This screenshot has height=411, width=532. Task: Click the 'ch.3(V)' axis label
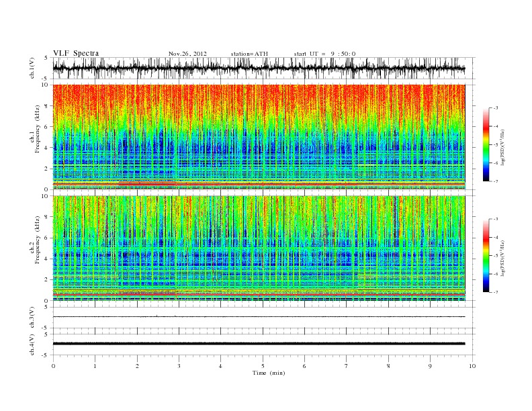click(x=32, y=318)
